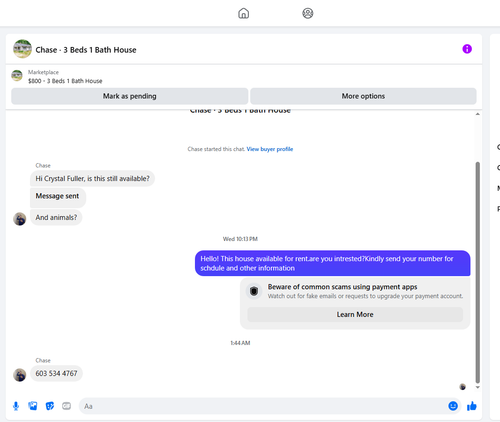Click the 'And animals?' message

coord(56,217)
